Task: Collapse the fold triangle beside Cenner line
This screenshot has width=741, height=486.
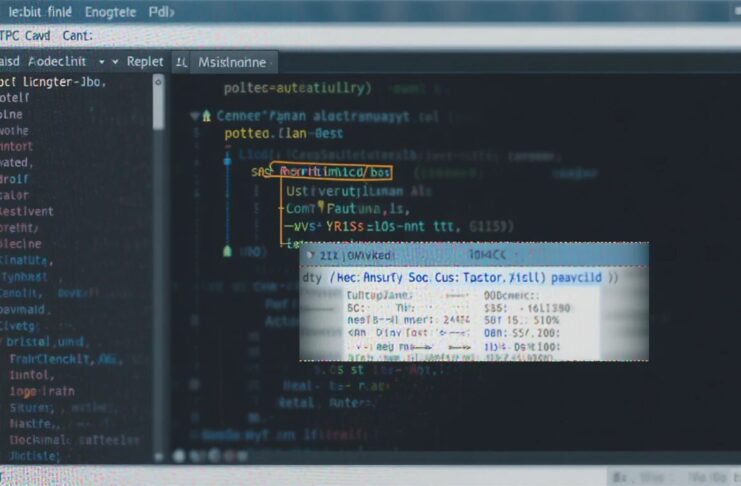Action: point(194,116)
